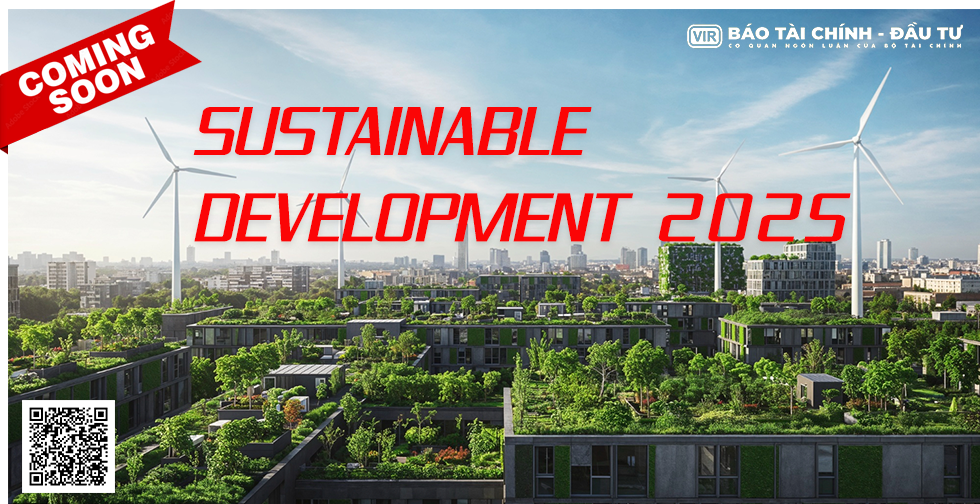Click the white apartment block on left skyline

click(x=68, y=274)
